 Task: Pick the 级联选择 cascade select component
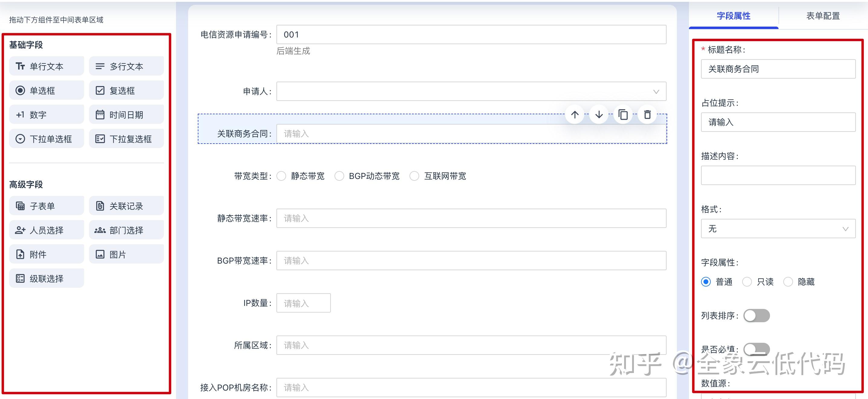(x=47, y=278)
